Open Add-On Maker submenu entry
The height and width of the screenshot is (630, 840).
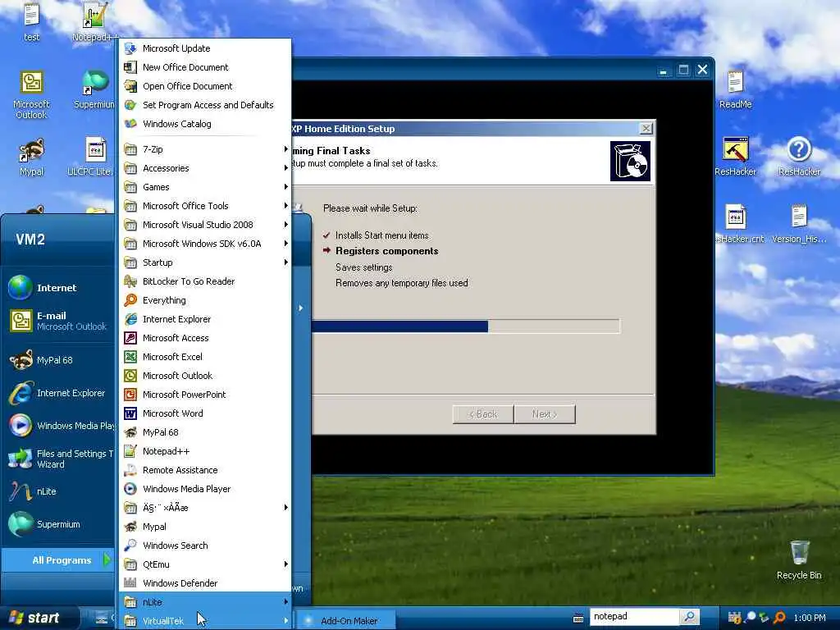pyautogui.click(x=345, y=620)
